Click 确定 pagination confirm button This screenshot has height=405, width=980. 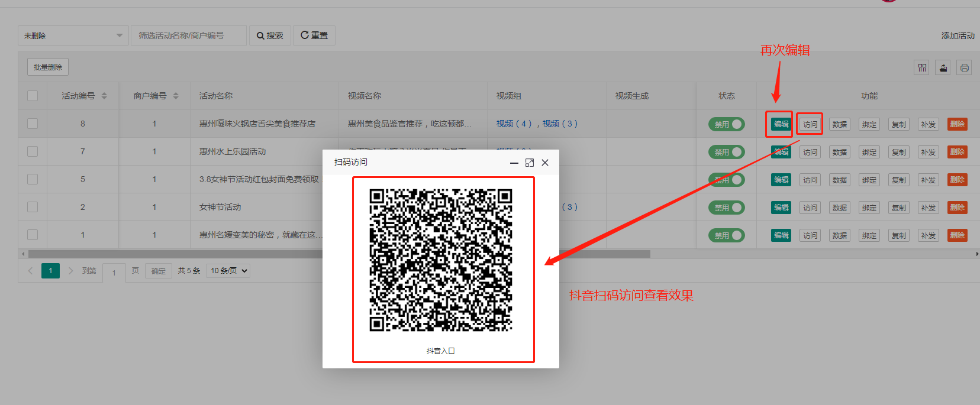tap(159, 271)
